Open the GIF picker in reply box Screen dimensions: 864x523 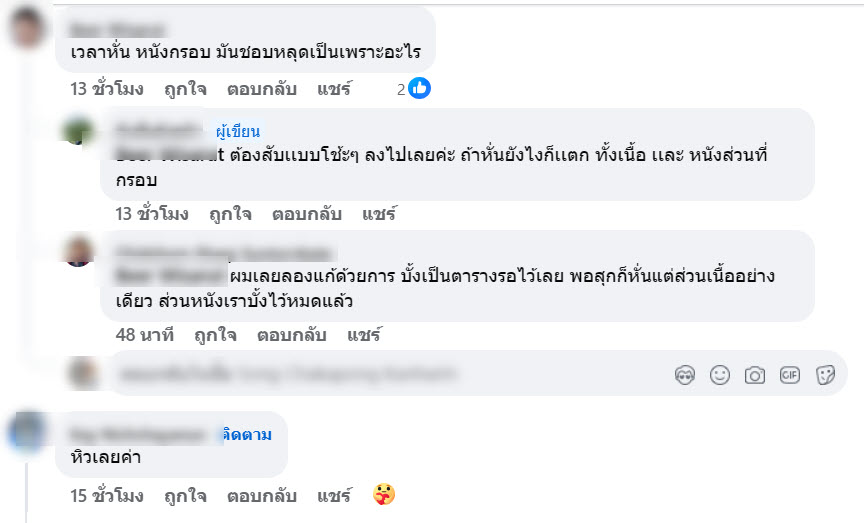tap(790, 375)
